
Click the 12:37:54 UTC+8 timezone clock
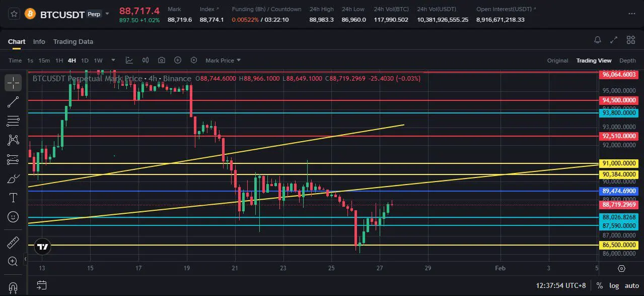[561, 285]
